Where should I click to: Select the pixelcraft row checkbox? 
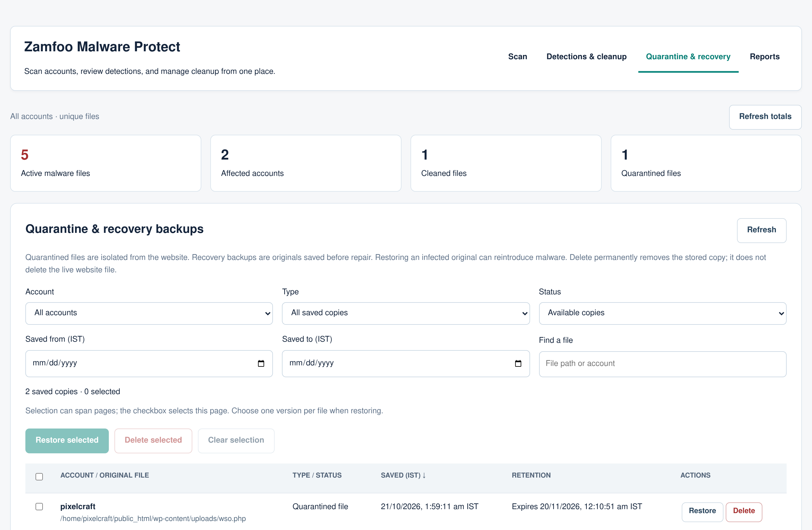39,507
